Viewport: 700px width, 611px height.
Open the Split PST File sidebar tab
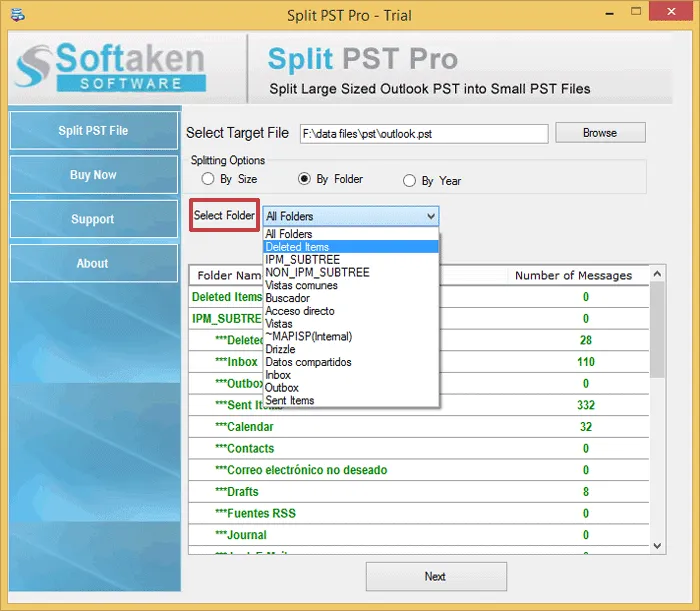tap(94, 131)
